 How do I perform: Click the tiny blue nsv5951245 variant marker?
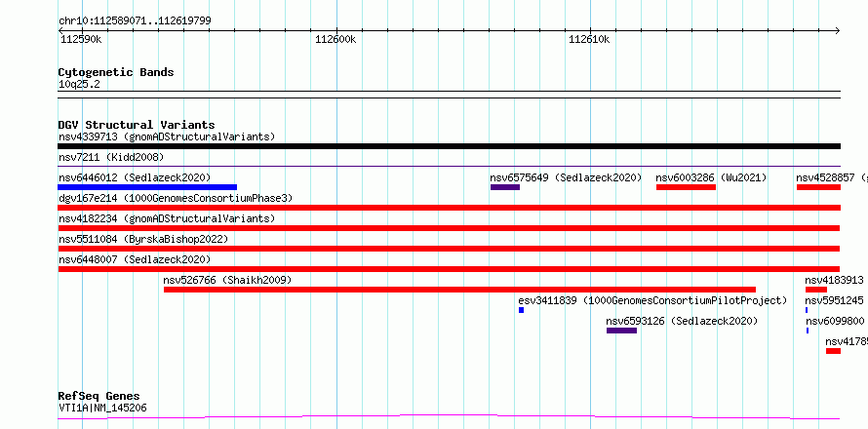coord(807,310)
